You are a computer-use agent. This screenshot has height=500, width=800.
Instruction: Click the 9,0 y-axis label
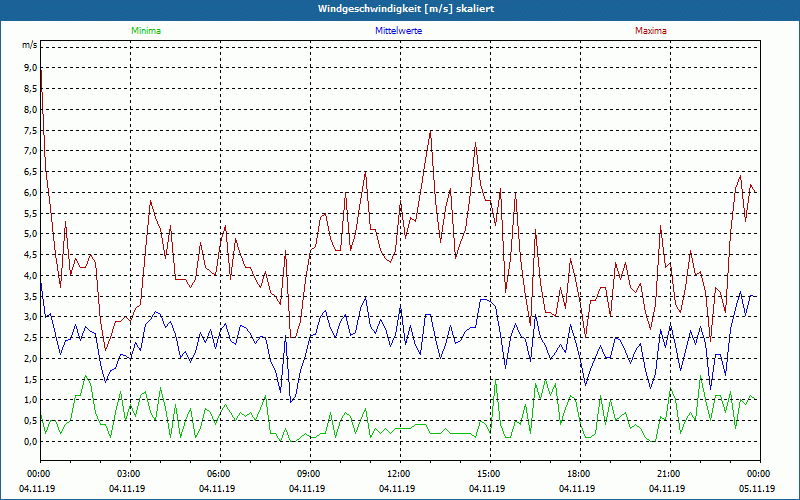tap(31, 68)
